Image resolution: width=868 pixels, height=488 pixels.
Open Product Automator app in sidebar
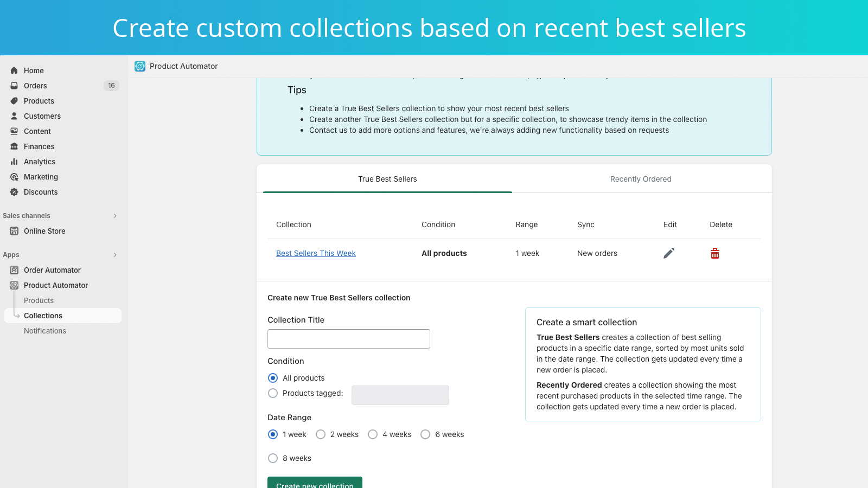(x=56, y=285)
